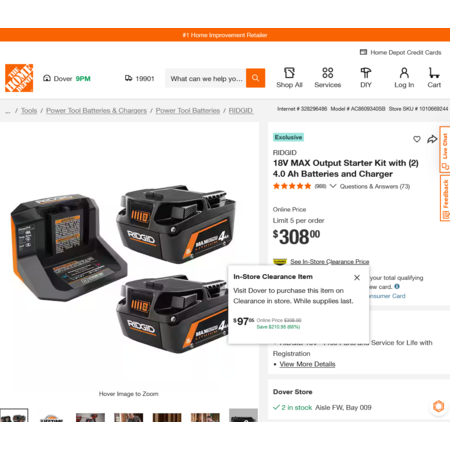Click the orange search magnifier button
Image resolution: width=450 pixels, height=450 pixels.
[x=255, y=78]
